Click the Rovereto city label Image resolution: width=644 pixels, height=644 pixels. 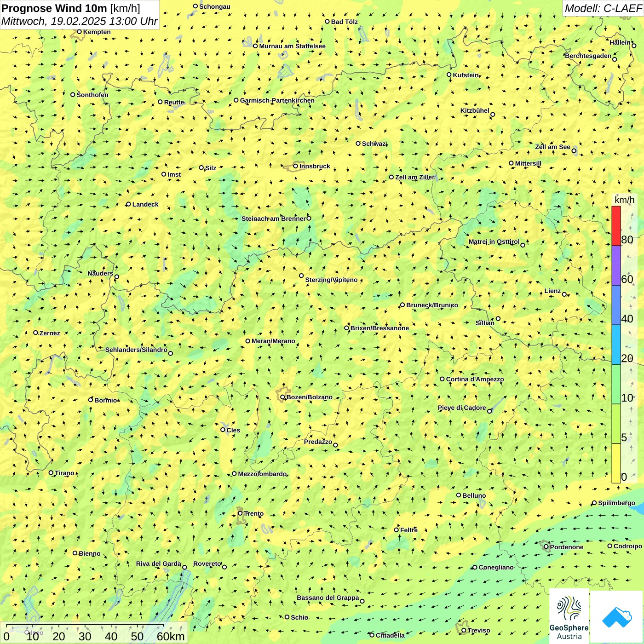pyautogui.click(x=207, y=563)
